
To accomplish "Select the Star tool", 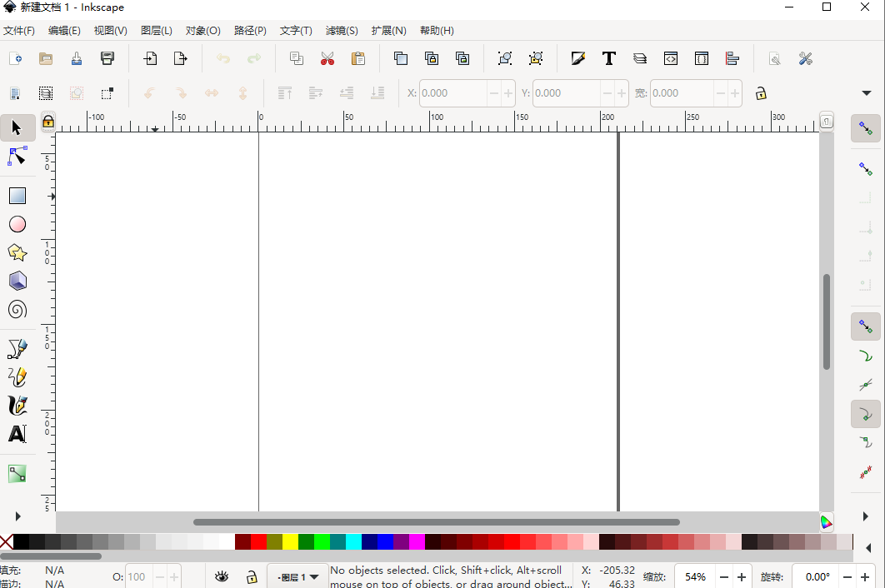I will pos(17,252).
